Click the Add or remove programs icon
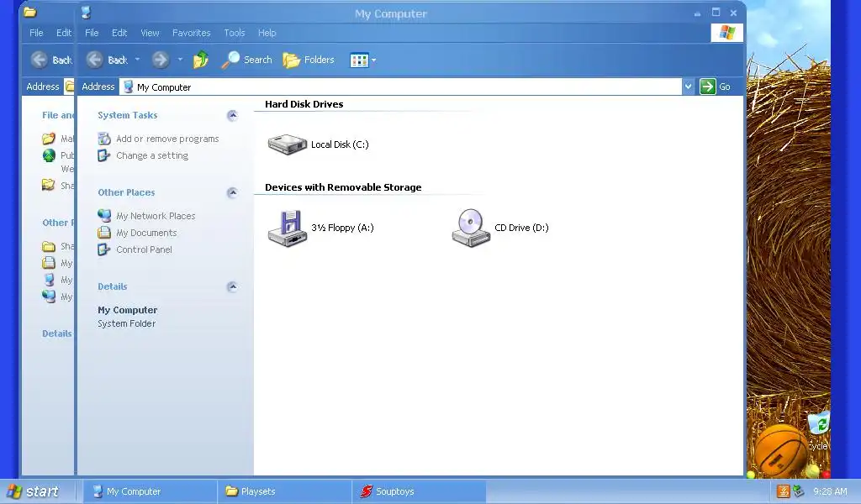Screen dimensions: 861x504 pos(104,139)
